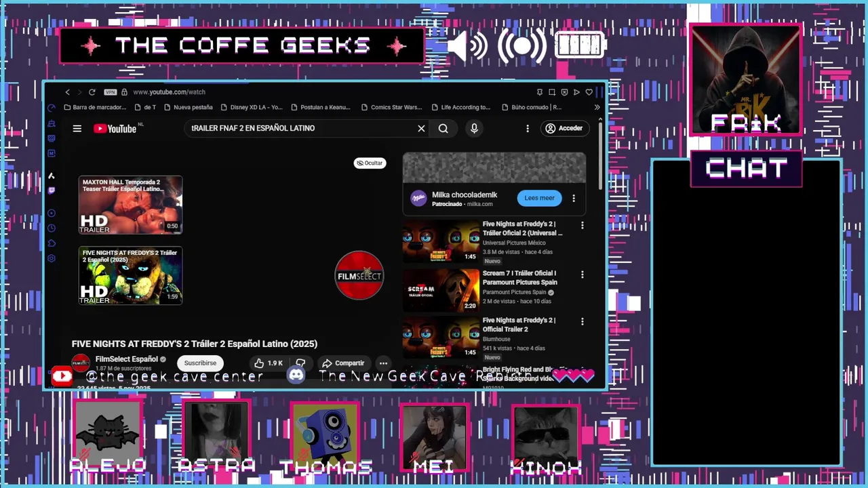
Task: Like the video with 1.9 K thumbs up
Action: [269, 363]
